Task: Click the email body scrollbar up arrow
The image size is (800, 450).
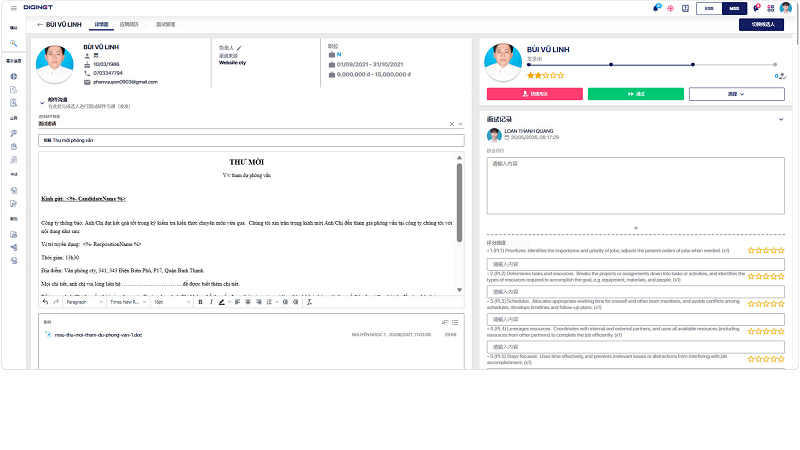Action: (459, 158)
